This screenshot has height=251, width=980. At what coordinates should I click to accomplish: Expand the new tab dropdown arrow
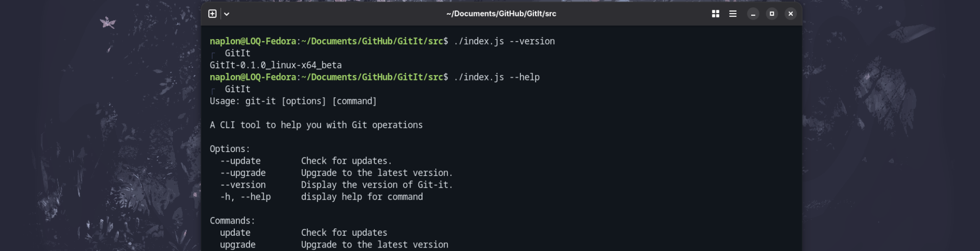(226, 14)
